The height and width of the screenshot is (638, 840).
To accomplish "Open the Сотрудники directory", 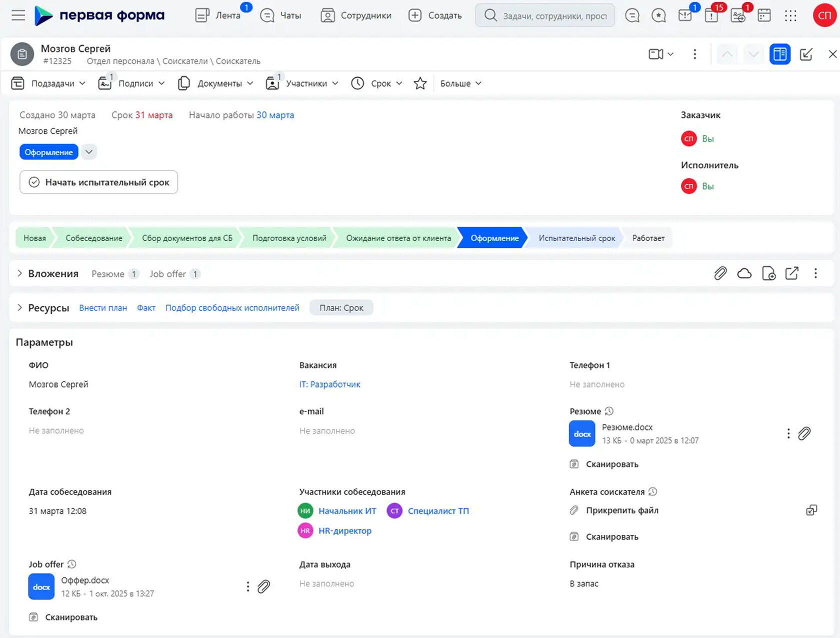I will coord(356,15).
